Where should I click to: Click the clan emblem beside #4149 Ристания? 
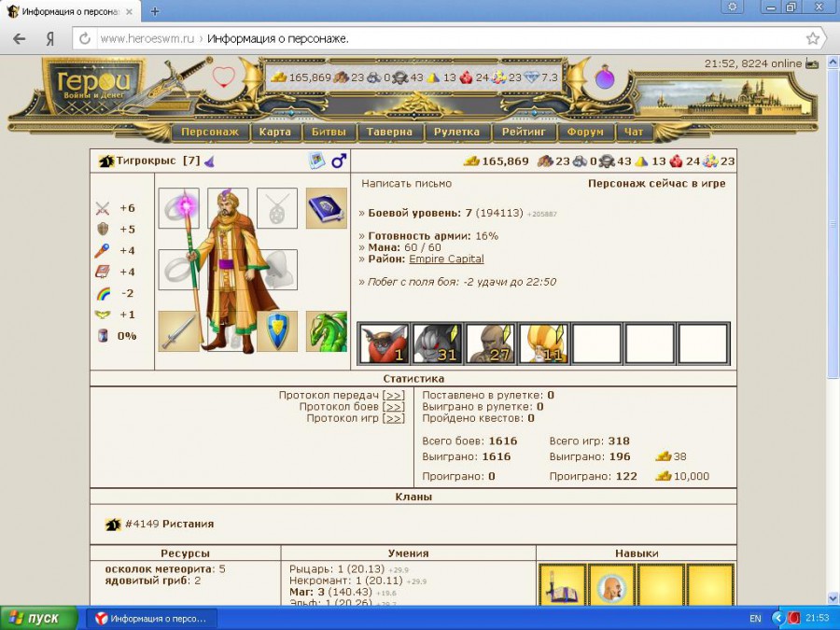[113, 525]
